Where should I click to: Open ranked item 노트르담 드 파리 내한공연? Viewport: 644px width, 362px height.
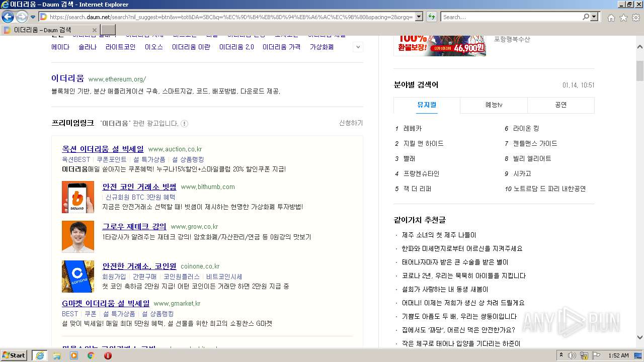pos(549,189)
